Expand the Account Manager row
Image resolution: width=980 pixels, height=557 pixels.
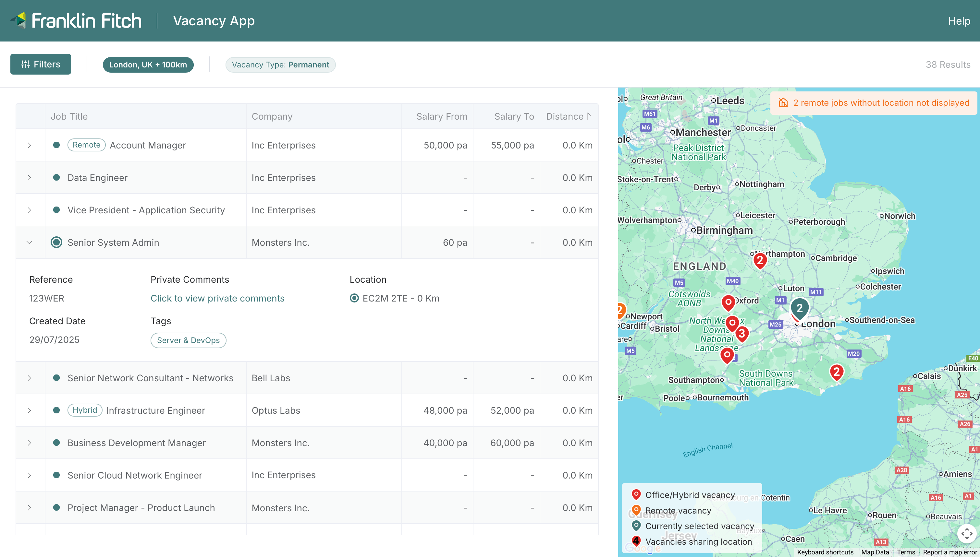coord(29,145)
